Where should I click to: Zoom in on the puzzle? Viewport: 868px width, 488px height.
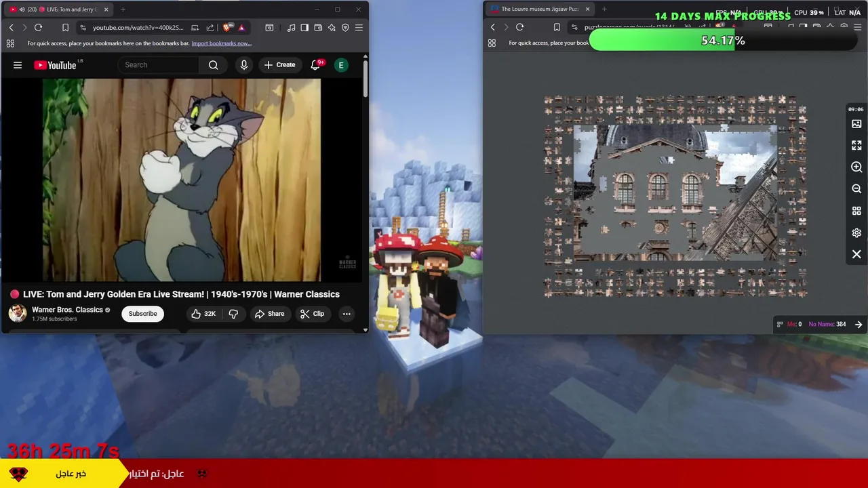click(x=856, y=167)
